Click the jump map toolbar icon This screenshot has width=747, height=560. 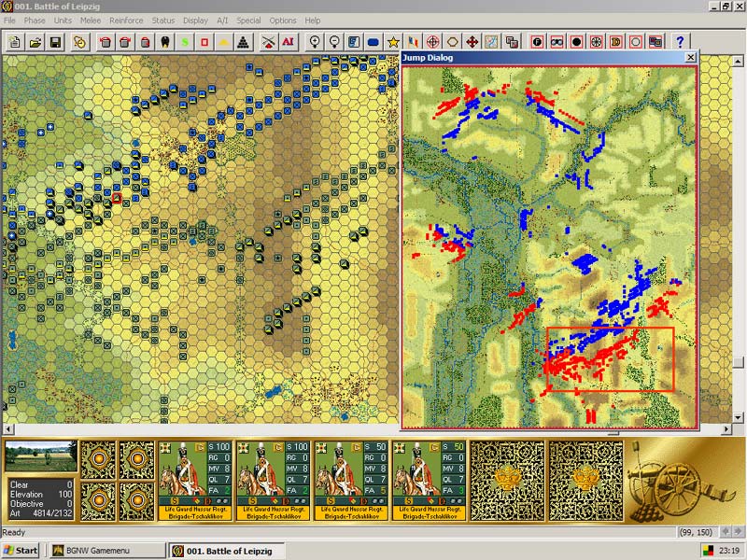(492, 42)
